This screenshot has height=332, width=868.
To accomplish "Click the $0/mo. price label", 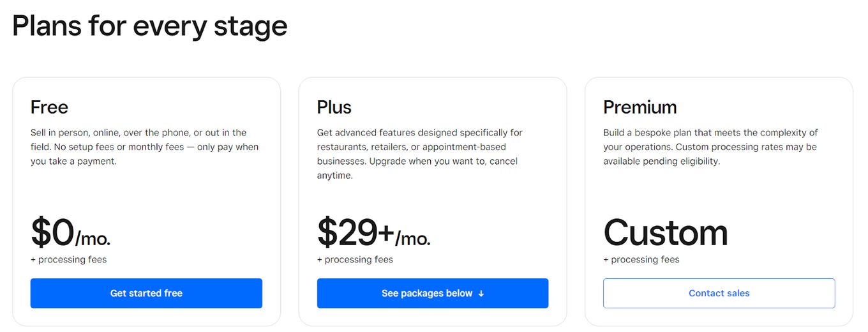I will click(70, 232).
